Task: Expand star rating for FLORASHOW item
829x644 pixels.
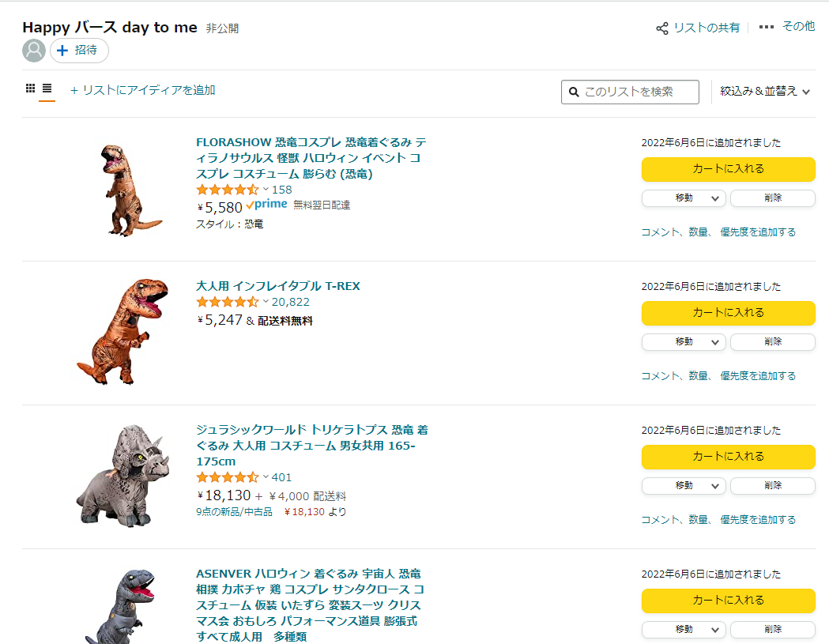Action: tap(232, 190)
